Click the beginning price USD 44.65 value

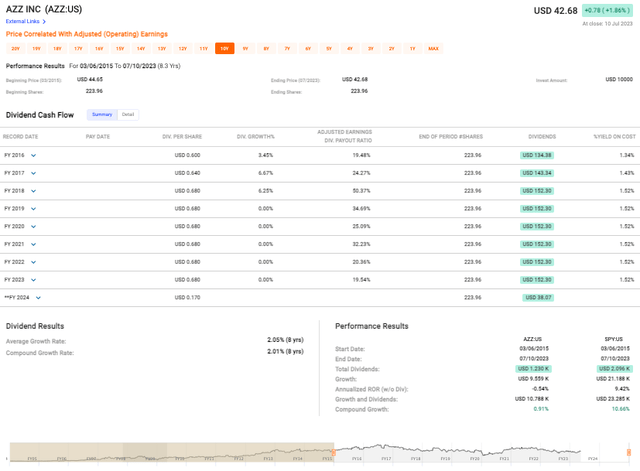tap(90, 79)
